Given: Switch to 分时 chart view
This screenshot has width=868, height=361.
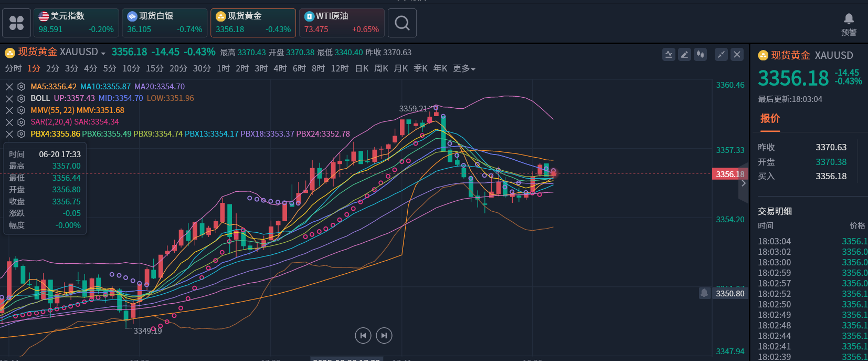Looking at the screenshot, I should pyautogui.click(x=13, y=69).
